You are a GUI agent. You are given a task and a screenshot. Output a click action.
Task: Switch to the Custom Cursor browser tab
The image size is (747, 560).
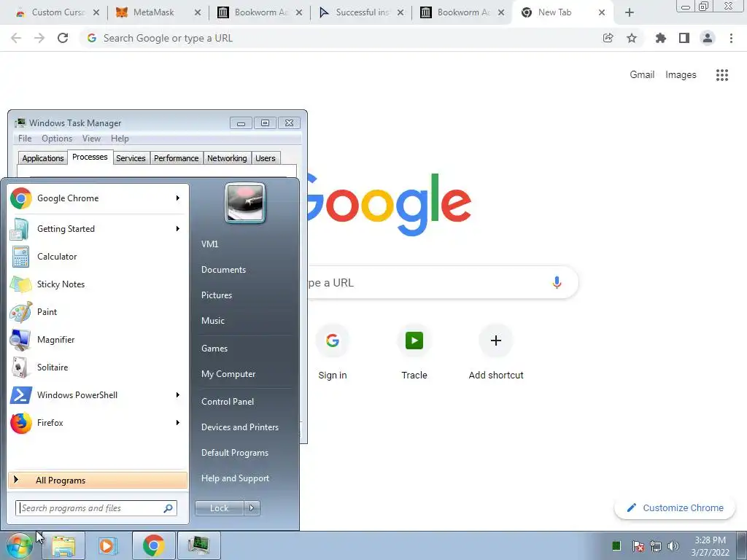pyautogui.click(x=57, y=13)
